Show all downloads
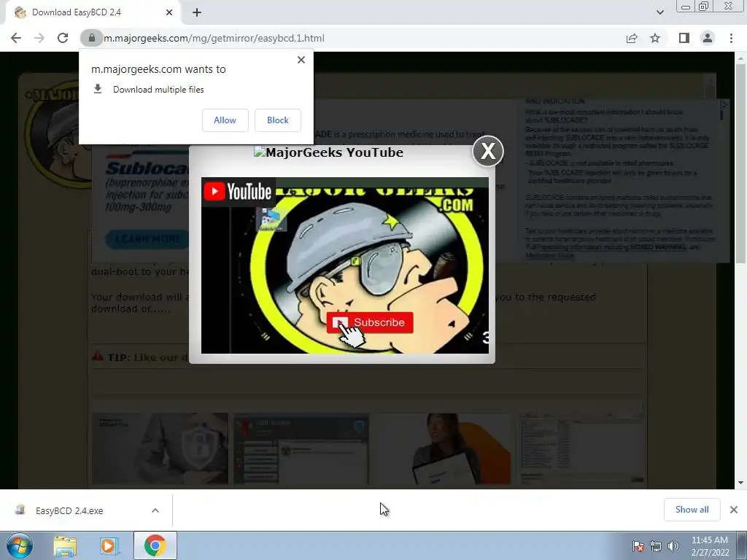747x560 pixels. point(692,510)
